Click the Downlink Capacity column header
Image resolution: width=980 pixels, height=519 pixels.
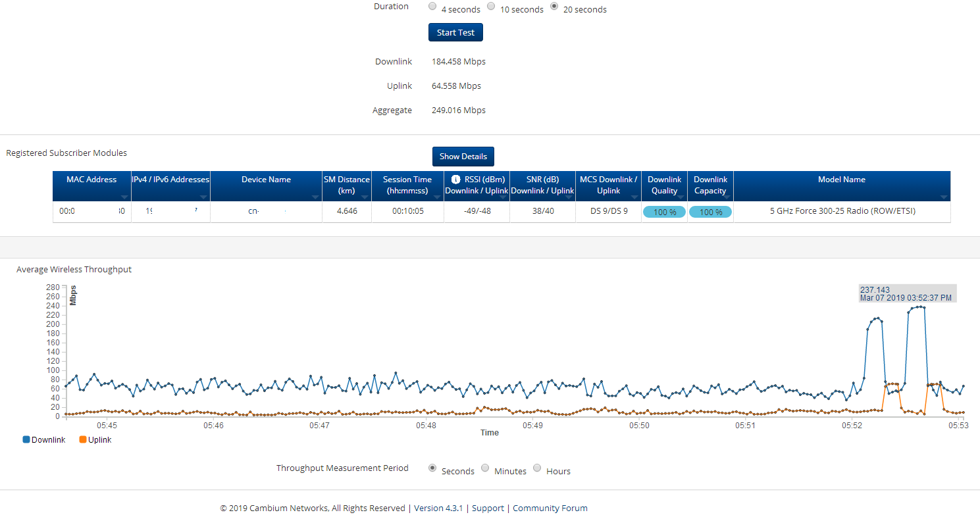pos(710,185)
